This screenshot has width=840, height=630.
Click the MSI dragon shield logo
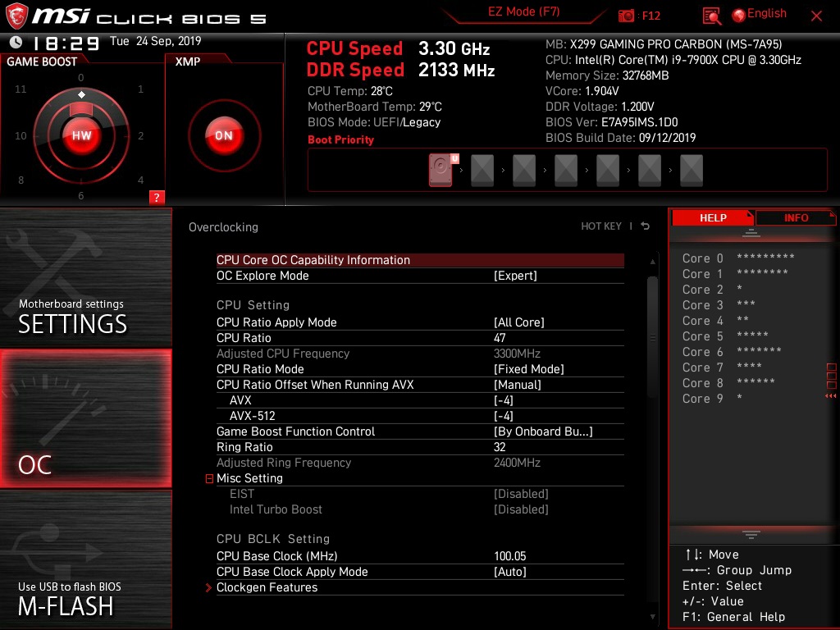pos(16,16)
